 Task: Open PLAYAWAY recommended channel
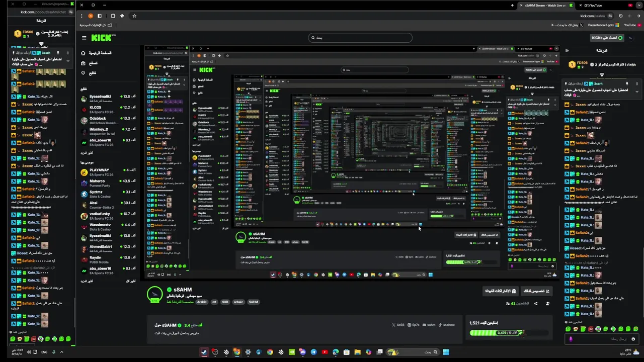tap(108, 172)
